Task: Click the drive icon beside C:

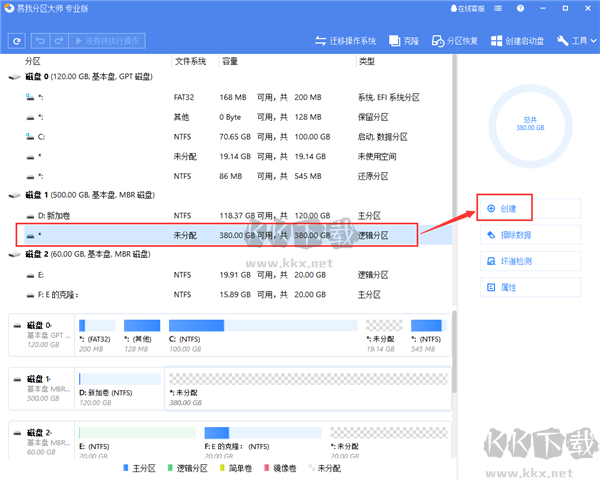Action: pyautogui.click(x=30, y=137)
